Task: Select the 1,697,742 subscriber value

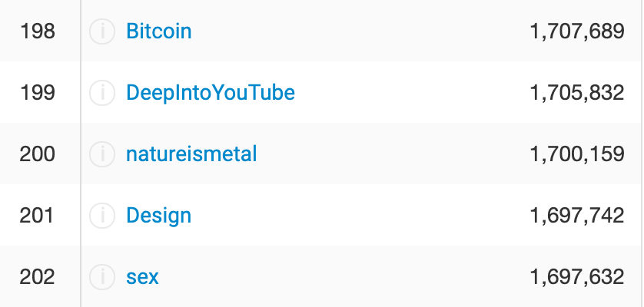Action: point(577,216)
